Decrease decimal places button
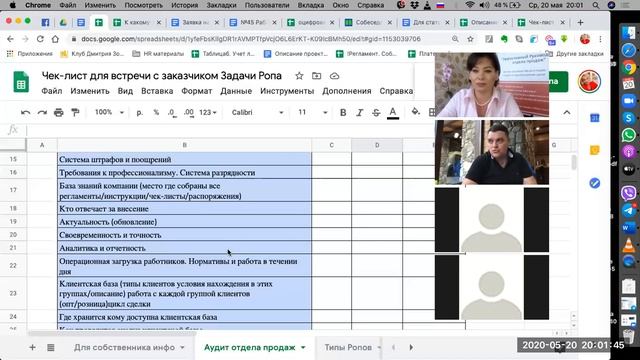 coord(172,112)
